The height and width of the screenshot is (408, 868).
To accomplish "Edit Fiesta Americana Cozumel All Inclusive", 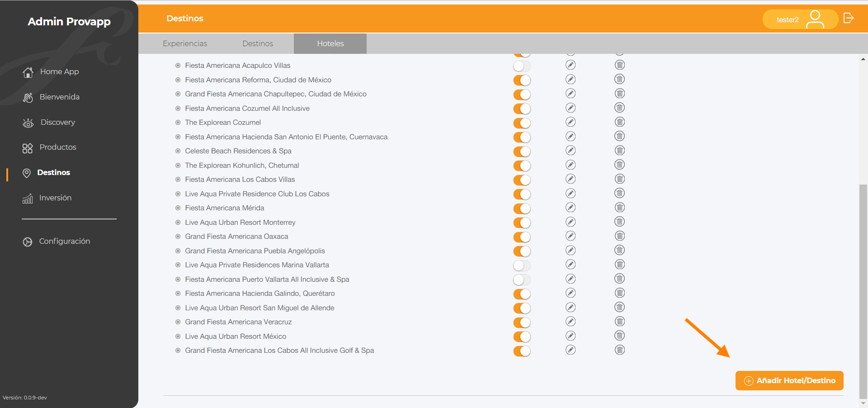I will click(571, 108).
